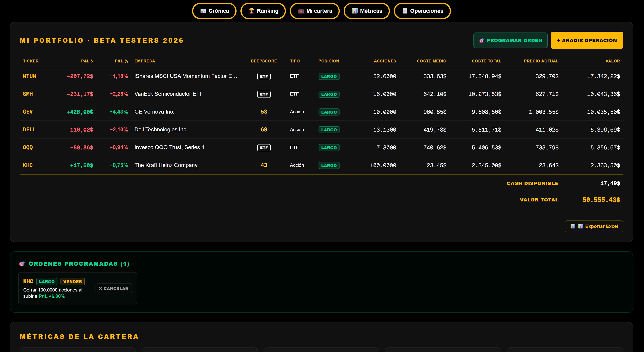The width and height of the screenshot is (644, 352).
Task: Click the PnL +6.00% target text
Action: [52, 296]
